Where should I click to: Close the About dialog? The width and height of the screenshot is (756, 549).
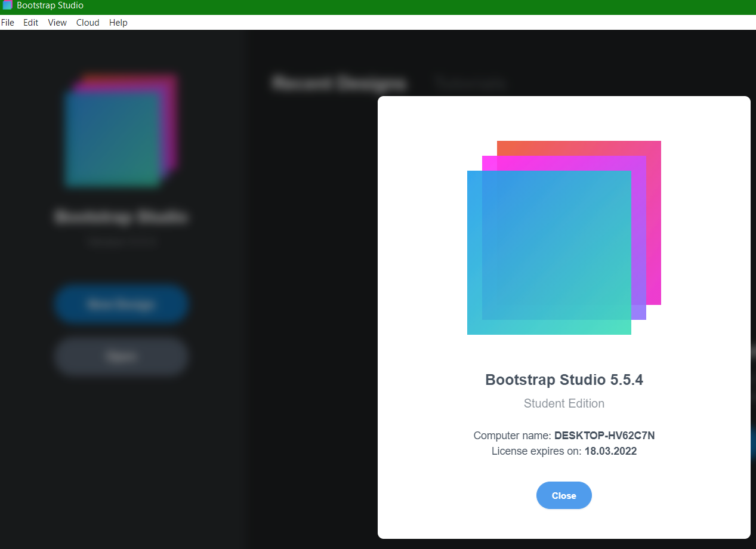pos(564,495)
